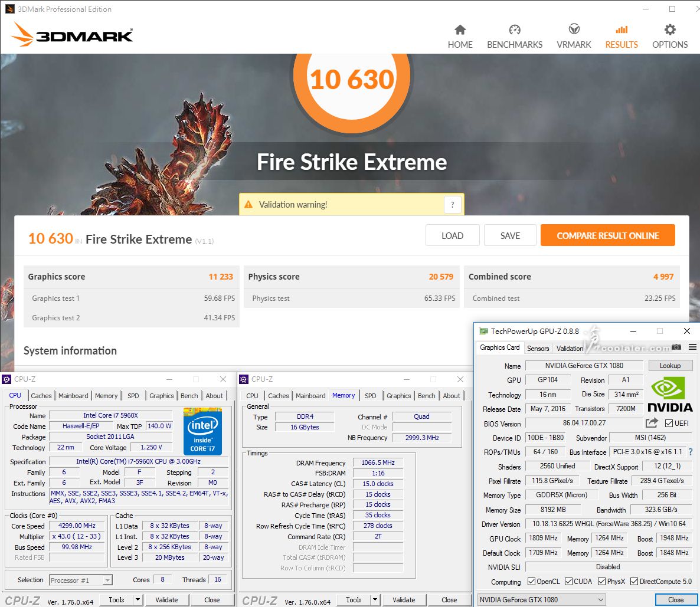Click the Multiplier value x 43.0
The image size is (700, 607).
pyautogui.click(x=77, y=536)
